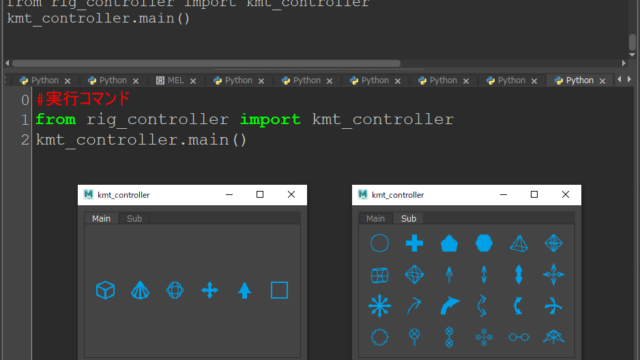The height and width of the screenshot is (360, 640).
Task: Create the circle controller in Sub tab
Action: click(380, 243)
